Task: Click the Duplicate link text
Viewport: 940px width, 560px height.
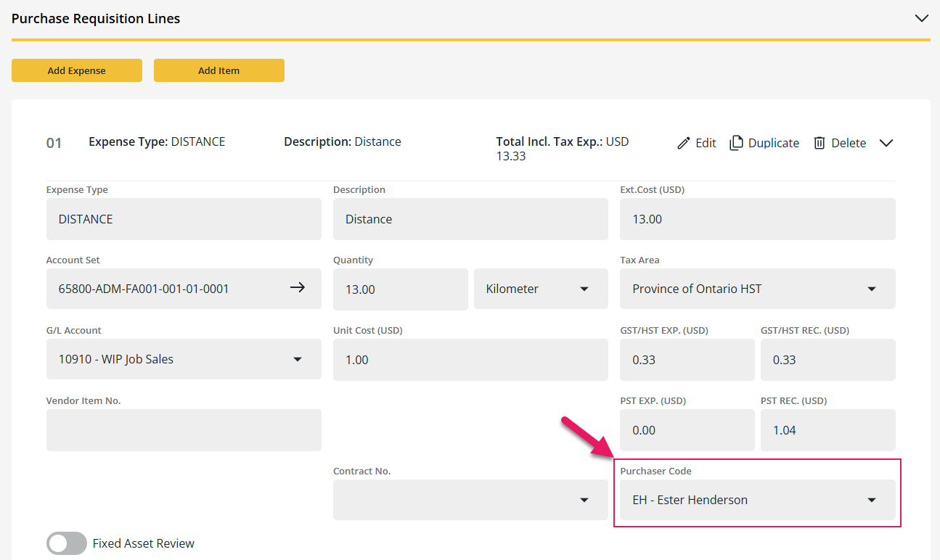Action: click(774, 143)
